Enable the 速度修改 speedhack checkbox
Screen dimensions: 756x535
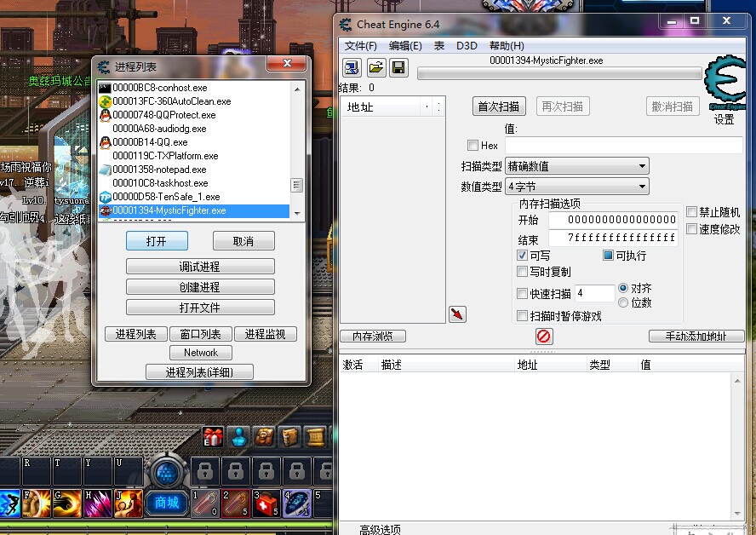[x=692, y=228]
